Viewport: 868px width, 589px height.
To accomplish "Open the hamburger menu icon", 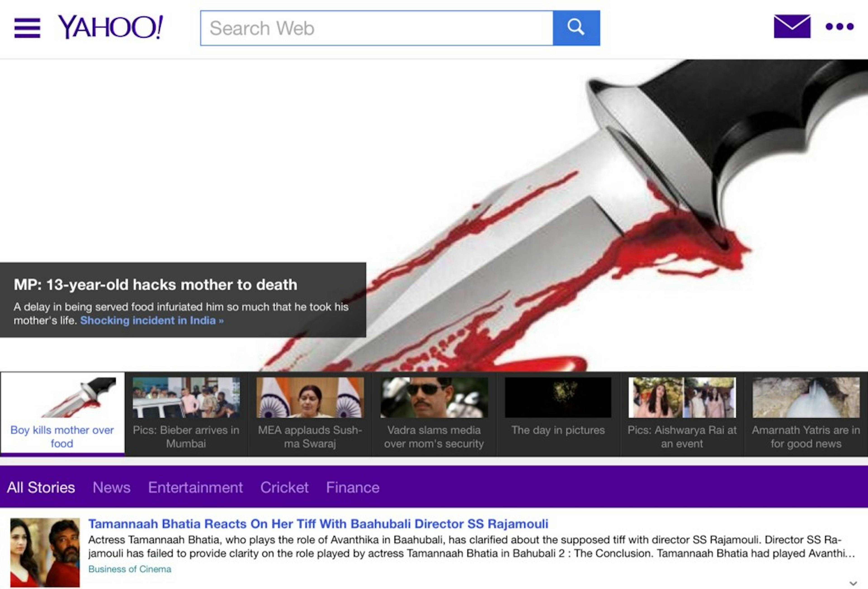I will point(27,28).
